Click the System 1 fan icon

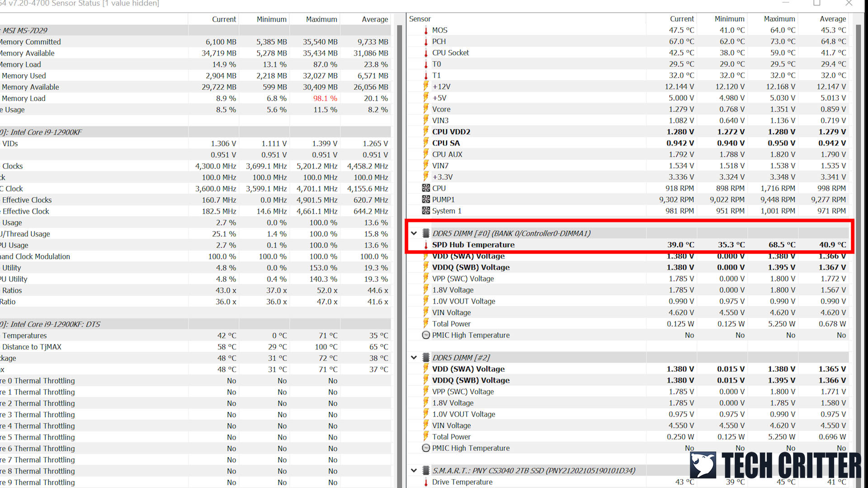coord(426,211)
